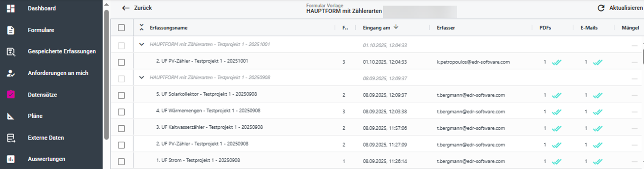Collapse the HAUPTFORM Testprojekt 1 - 20250908 group
Viewport: 644px width, 169px height.
(x=142, y=77)
